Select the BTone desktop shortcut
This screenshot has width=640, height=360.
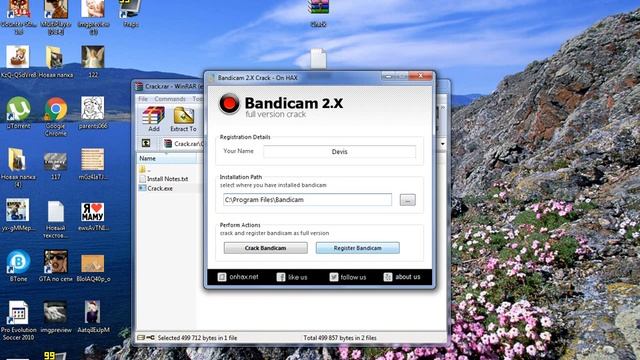click(18, 266)
